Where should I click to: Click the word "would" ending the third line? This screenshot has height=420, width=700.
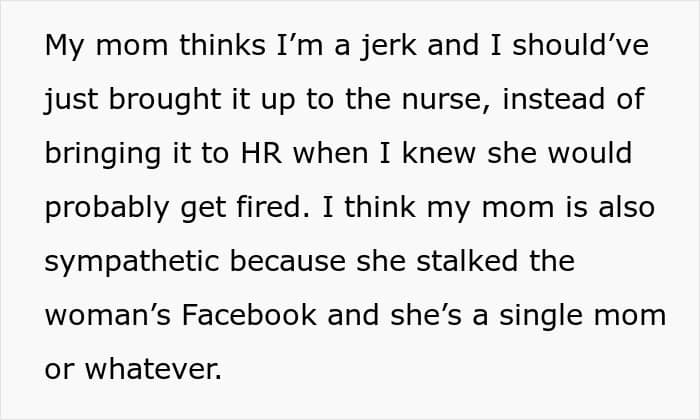590,153
